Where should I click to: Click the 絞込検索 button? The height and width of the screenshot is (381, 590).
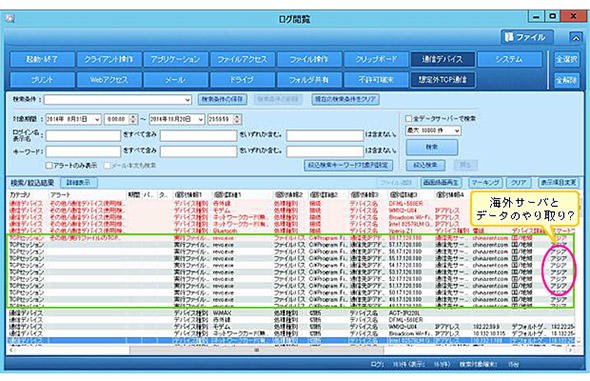click(x=426, y=165)
